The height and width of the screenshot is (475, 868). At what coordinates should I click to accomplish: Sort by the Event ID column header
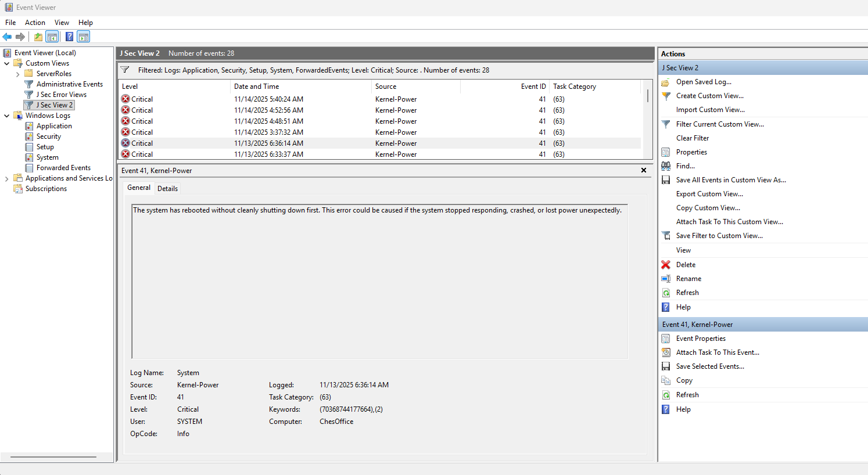[x=505, y=87]
